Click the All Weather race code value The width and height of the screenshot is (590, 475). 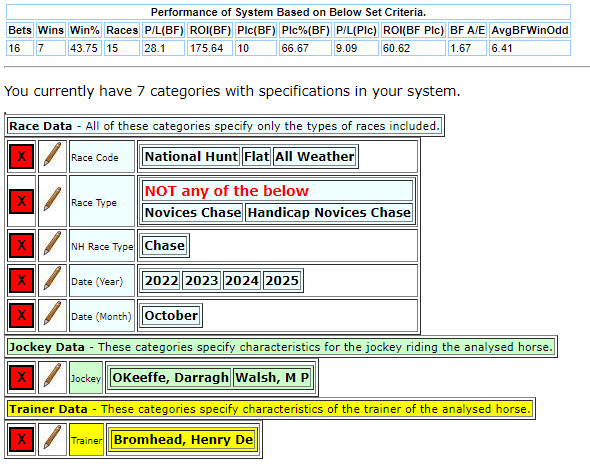315,157
